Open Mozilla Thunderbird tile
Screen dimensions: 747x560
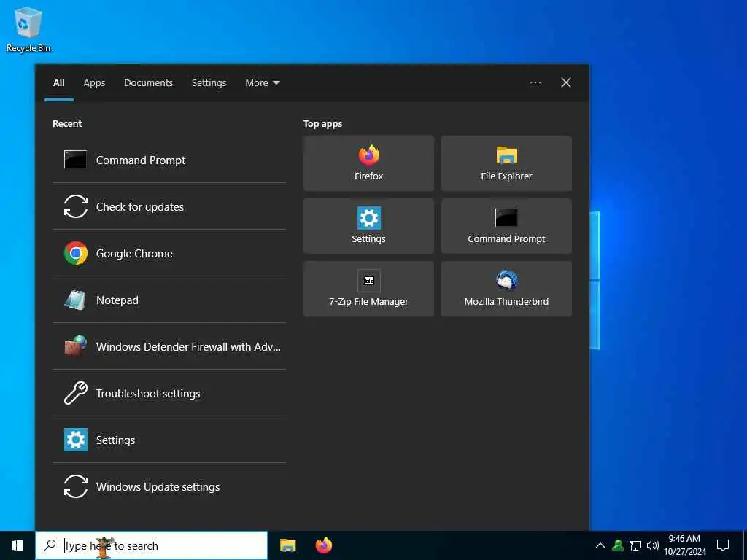click(506, 289)
